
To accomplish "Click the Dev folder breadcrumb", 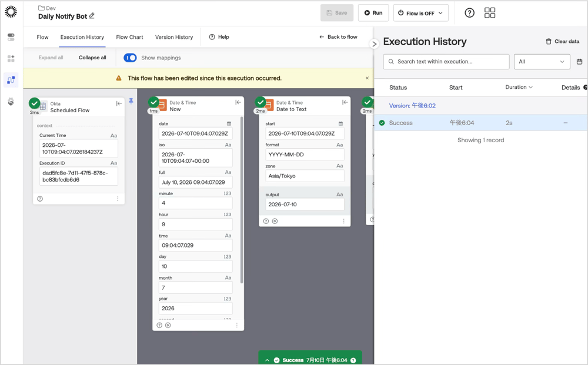I will 47,8.
